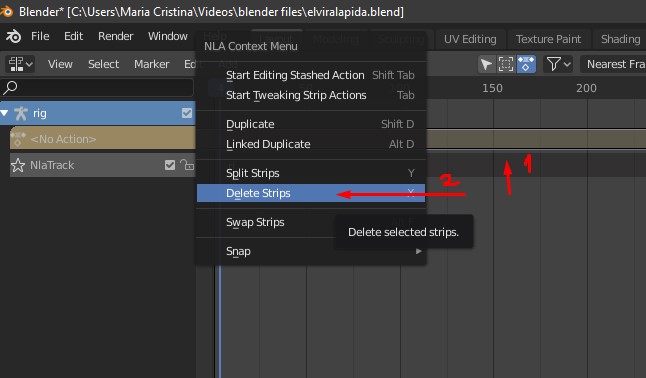Click the magnifier search icon
The height and width of the screenshot is (378, 646).
(x=10, y=87)
